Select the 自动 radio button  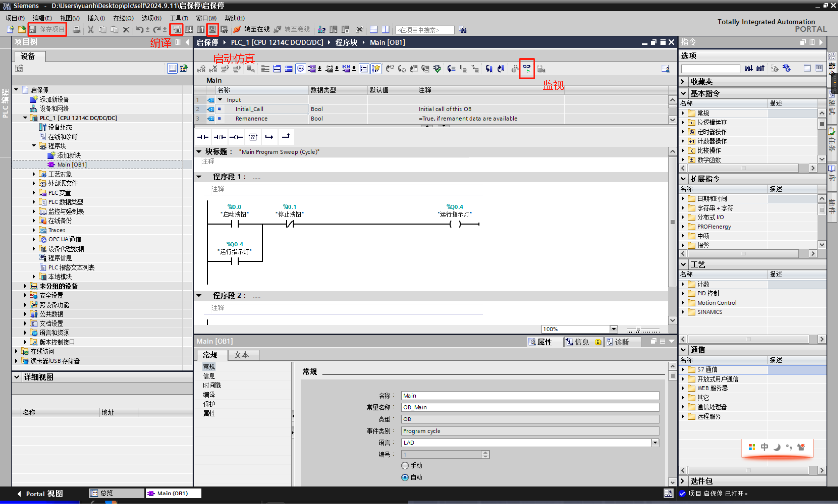click(405, 477)
